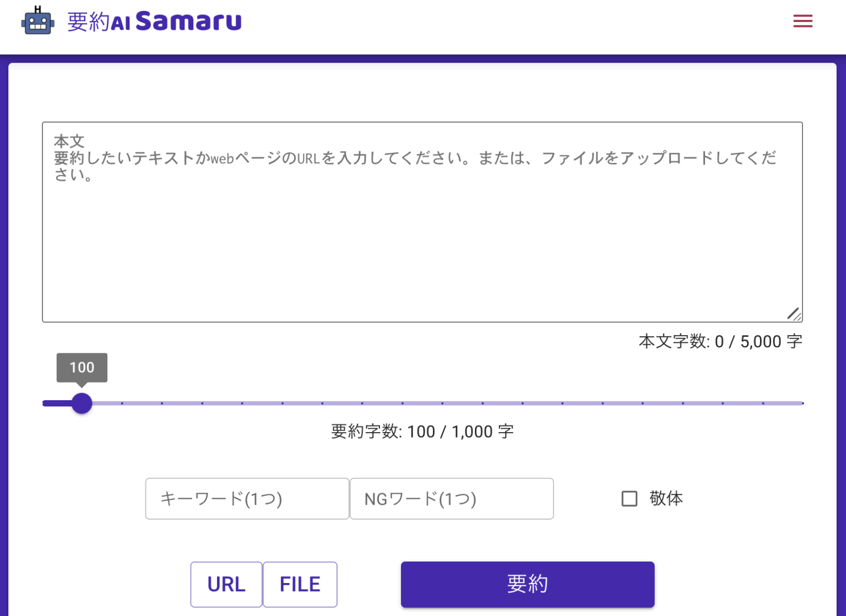
Task: Select the slider thumb showing 100
Action: [x=82, y=403]
